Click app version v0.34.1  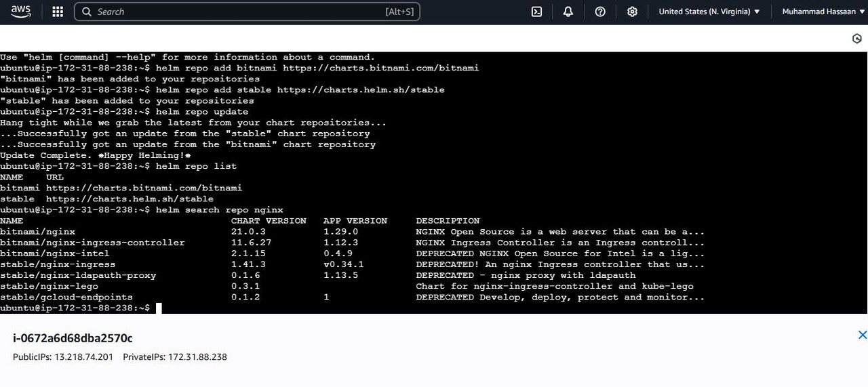coord(344,264)
